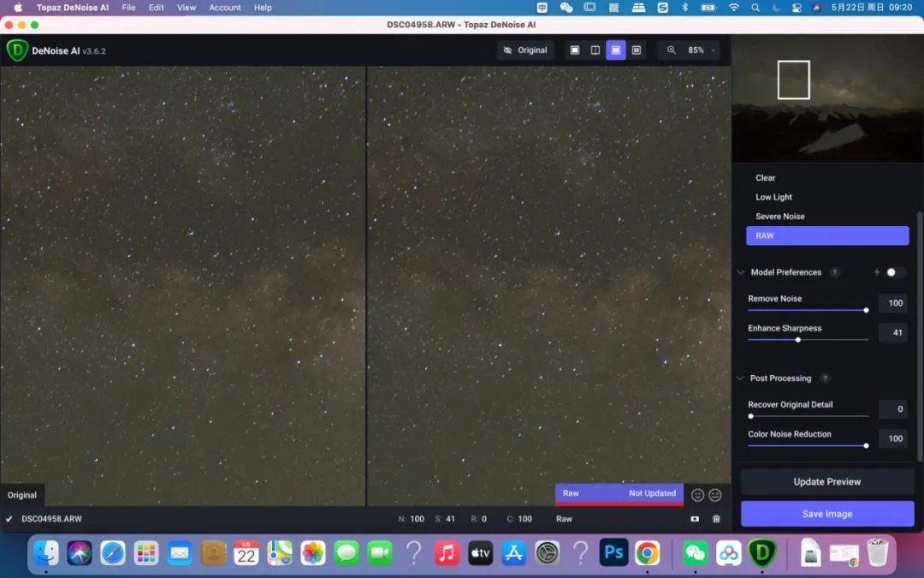This screenshot has height=578, width=924.
Task: Collapse the Post Processing section
Action: pyautogui.click(x=741, y=378)
